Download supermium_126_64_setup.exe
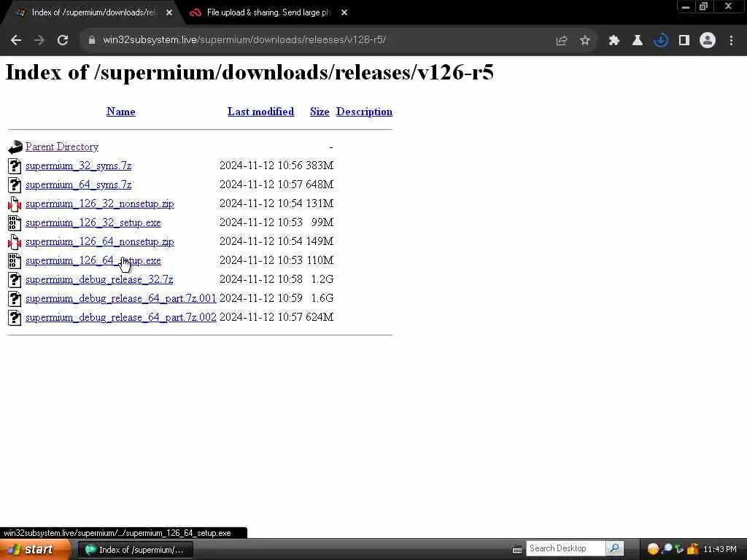 pos(93,261)
